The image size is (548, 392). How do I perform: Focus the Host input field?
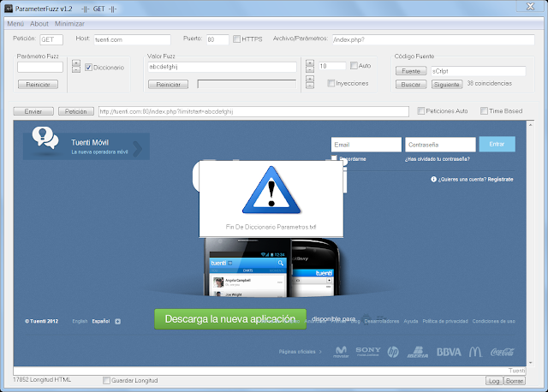click(132, 39)
